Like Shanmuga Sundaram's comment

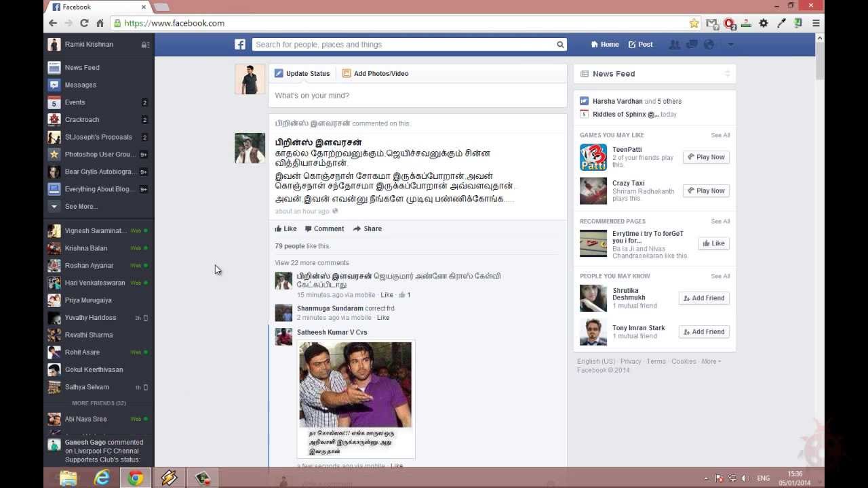[383, 317]
